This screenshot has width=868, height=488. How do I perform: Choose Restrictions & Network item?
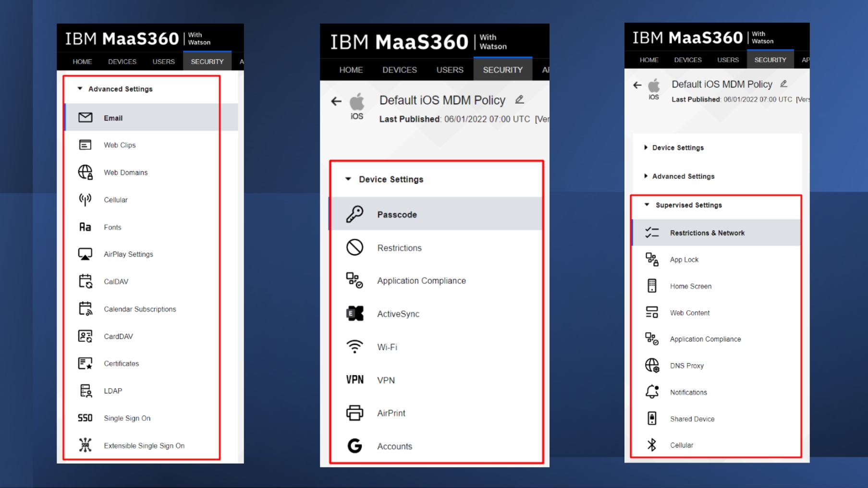(x=716, y=232)
